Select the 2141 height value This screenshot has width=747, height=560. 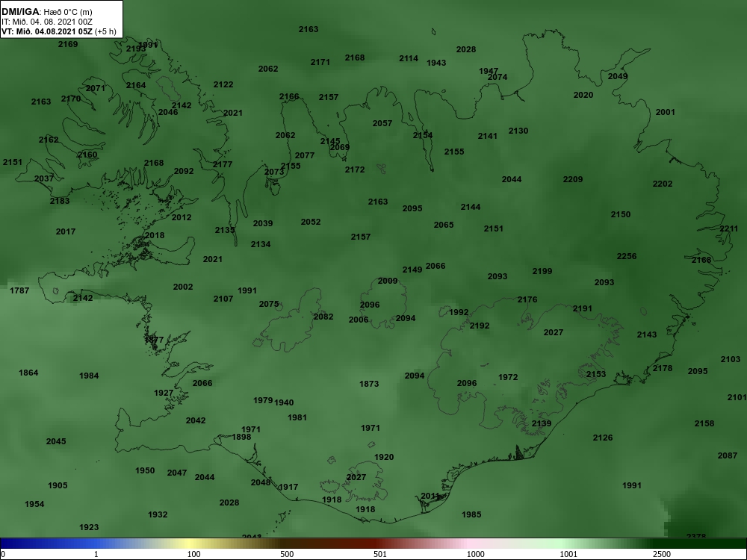click(x=488, y=136)
